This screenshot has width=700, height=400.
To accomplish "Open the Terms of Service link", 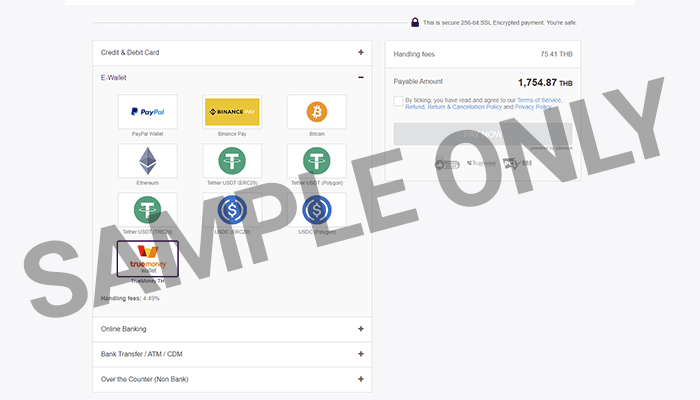I will click(x=538, y=100).
